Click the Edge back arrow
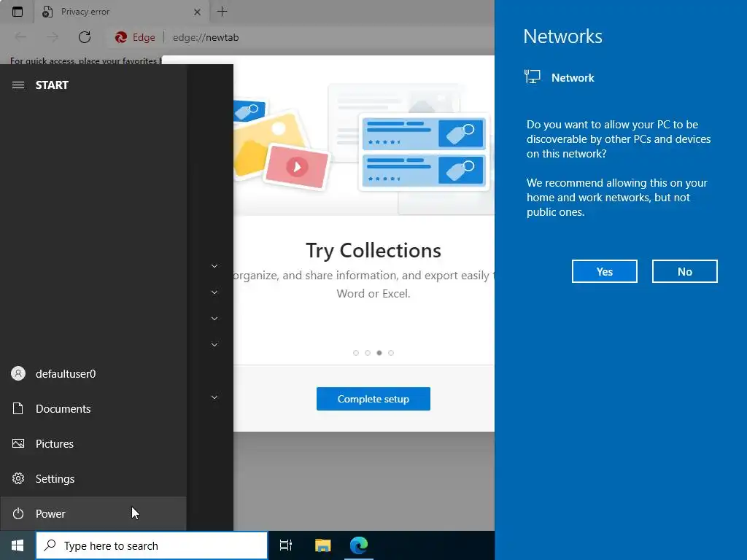747x560 pixels. [20, 37]
